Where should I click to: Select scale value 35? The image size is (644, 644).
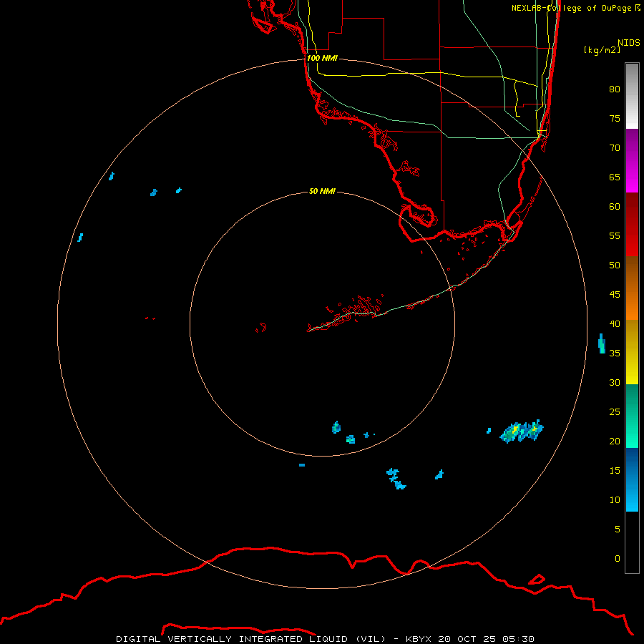pyautogui.click(x=615, y=353)
